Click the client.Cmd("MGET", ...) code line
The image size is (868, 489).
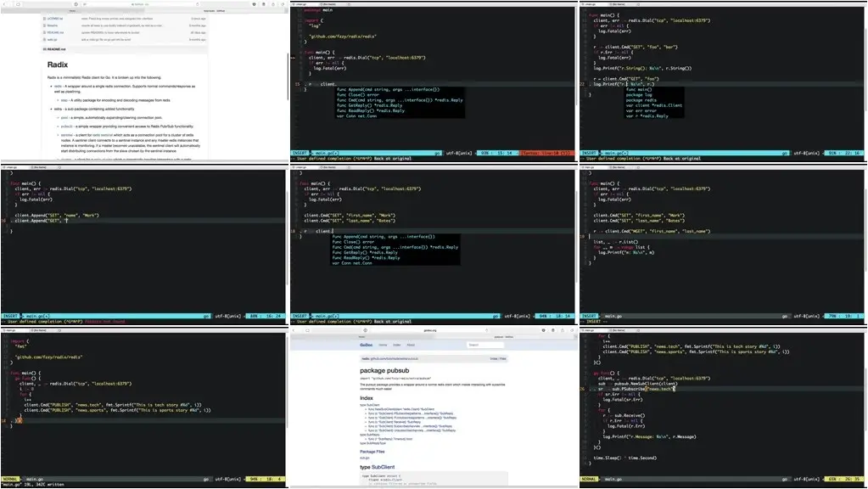[x=652, y=232]
